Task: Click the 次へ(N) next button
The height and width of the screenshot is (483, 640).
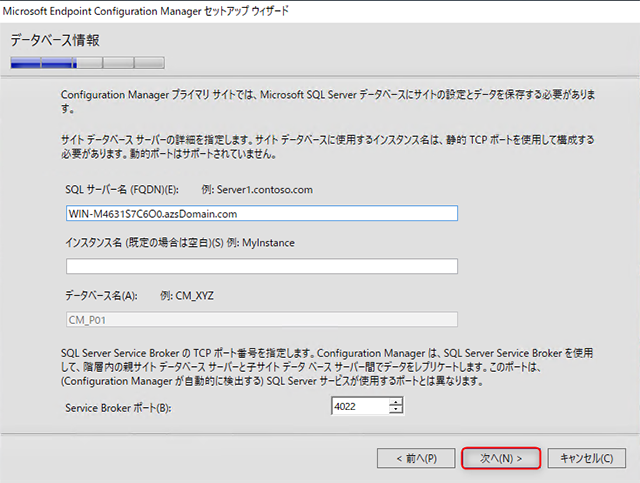Action: pyautogui.click(x=501, y=458)
